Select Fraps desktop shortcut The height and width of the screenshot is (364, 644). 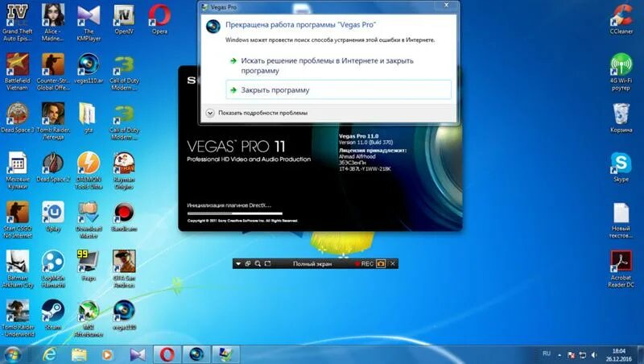coord(89,266)
